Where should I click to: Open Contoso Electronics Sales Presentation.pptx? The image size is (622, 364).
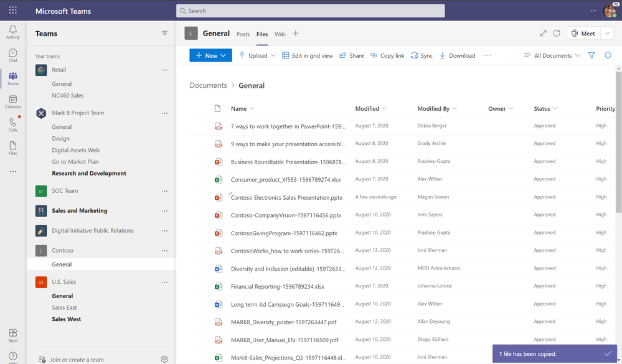coord(286,197)
